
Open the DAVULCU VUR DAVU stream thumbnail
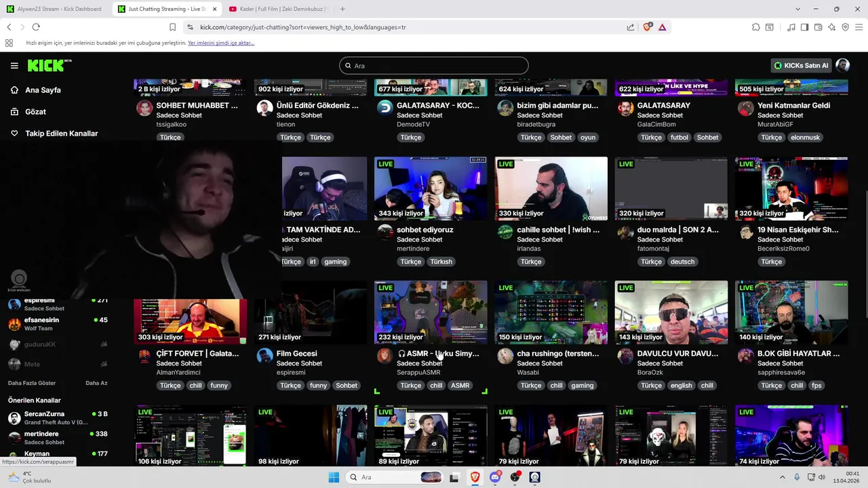pos(671,312)
